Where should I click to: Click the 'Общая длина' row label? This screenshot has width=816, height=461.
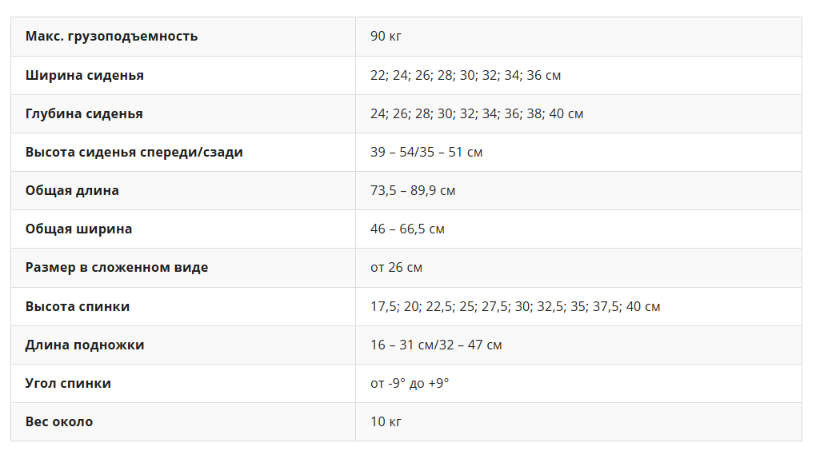coord(72,190)
